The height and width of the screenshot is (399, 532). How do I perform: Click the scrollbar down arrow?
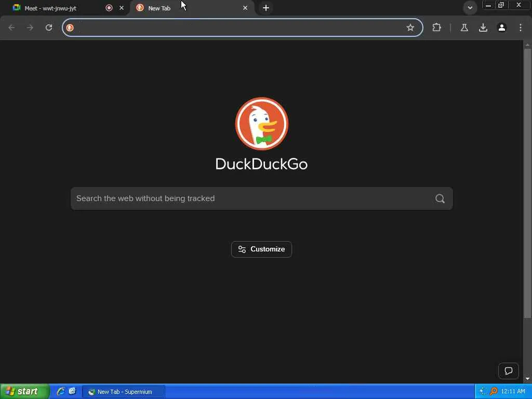pos(527,379)
